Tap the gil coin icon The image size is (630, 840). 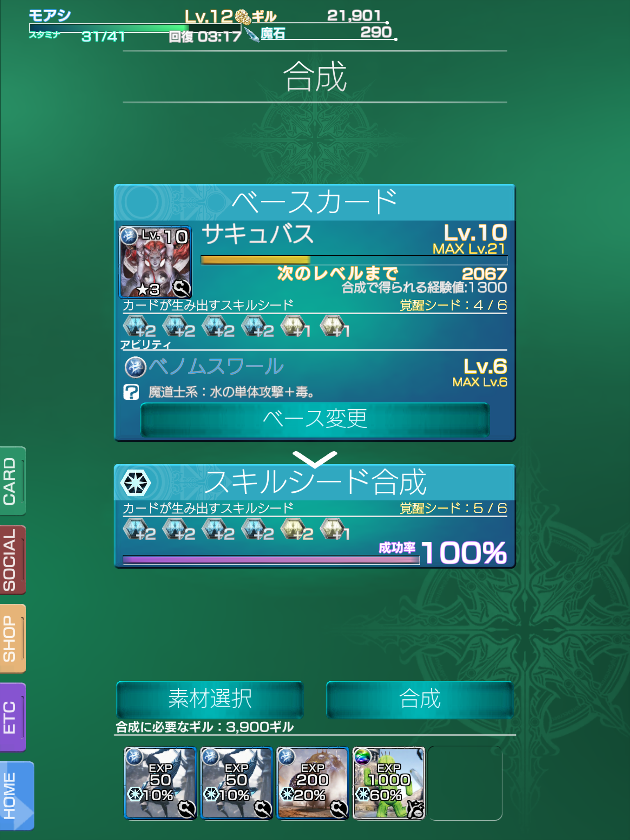tap(243, 17)
